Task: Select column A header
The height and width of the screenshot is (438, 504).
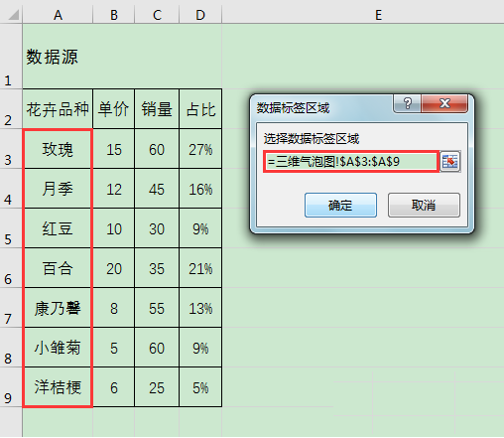Action: click(58, 15)
